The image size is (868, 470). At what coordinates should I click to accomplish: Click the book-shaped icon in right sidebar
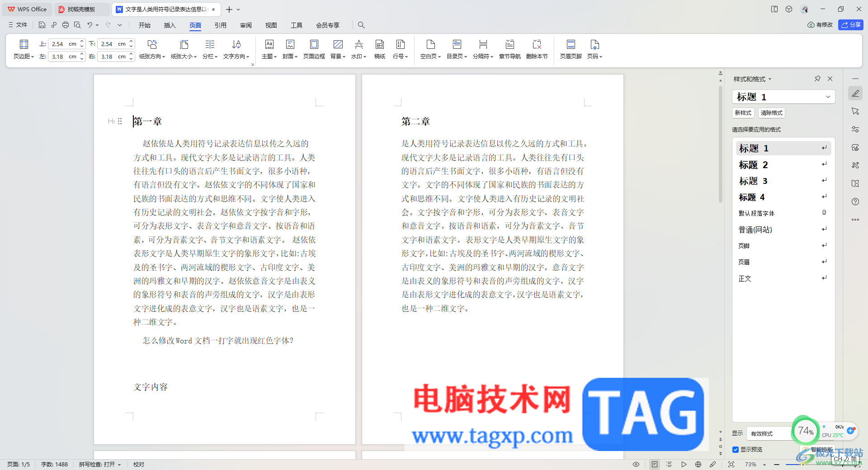(x=855, y=183)
